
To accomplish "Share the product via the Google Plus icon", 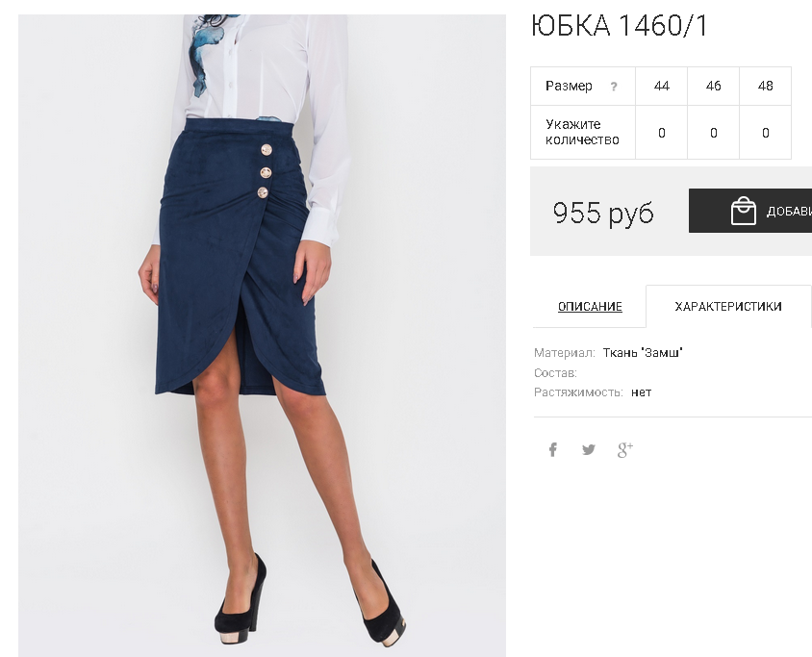I will point(625,449).
